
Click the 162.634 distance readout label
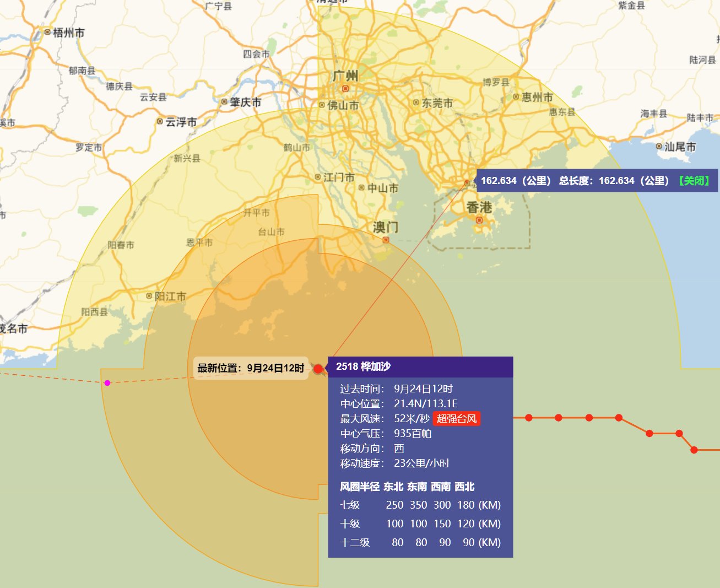click(x=516, y=181)
